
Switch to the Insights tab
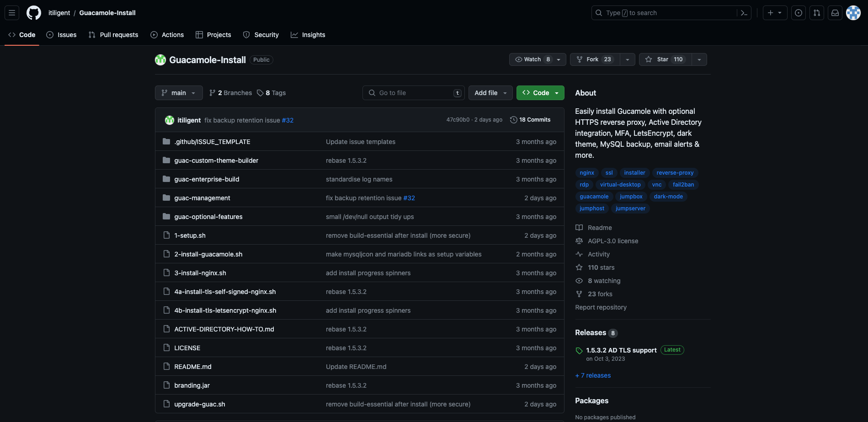tap(308, 35)
